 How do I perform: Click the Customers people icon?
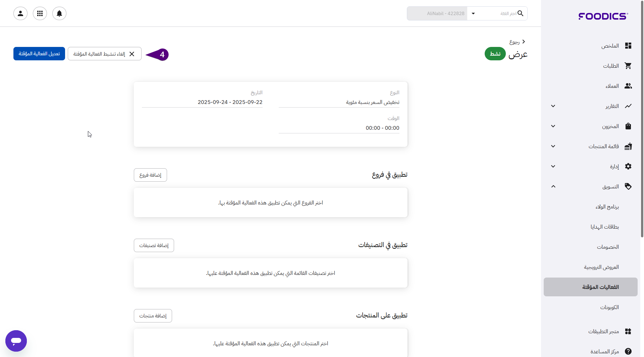(628, 86)
